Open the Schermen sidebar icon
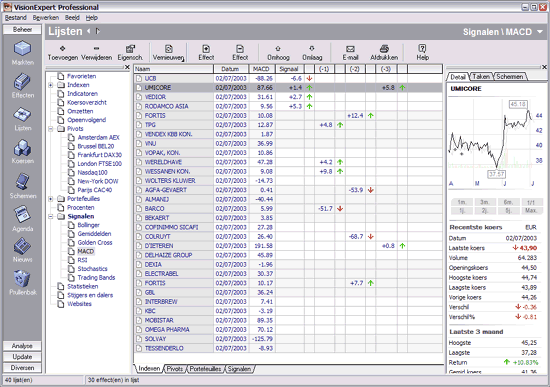 point(22,186)
